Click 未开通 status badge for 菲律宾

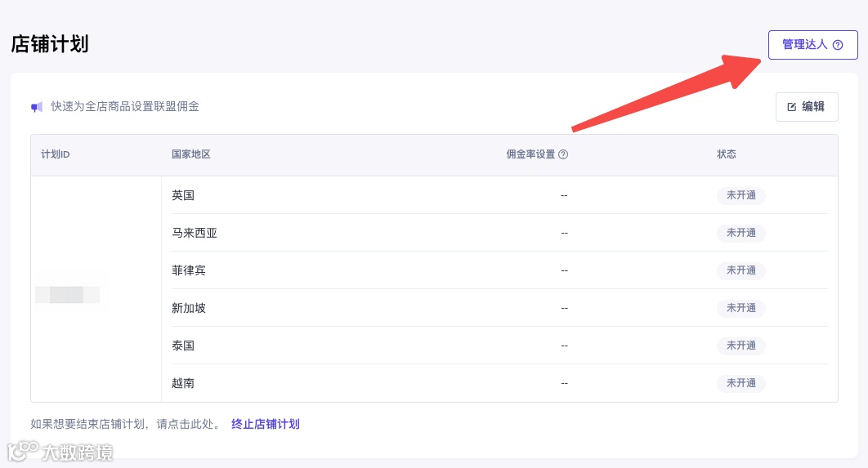740,270
